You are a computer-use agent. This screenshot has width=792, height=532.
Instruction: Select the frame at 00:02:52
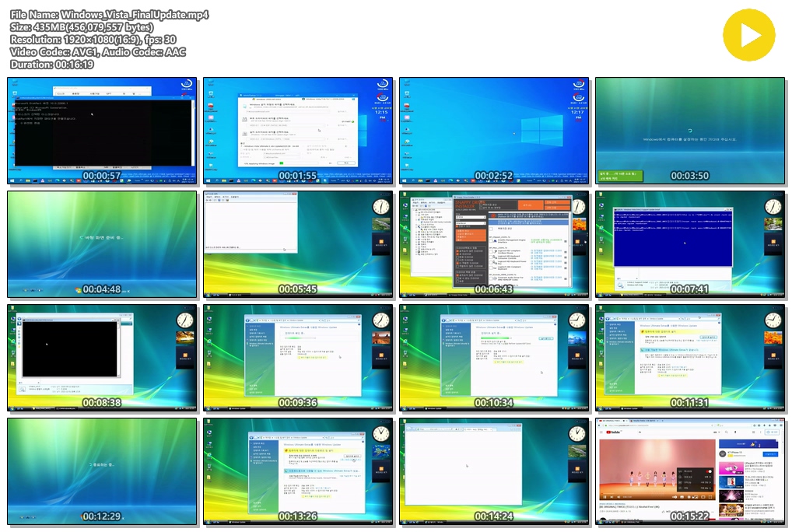tap(494, 131)
